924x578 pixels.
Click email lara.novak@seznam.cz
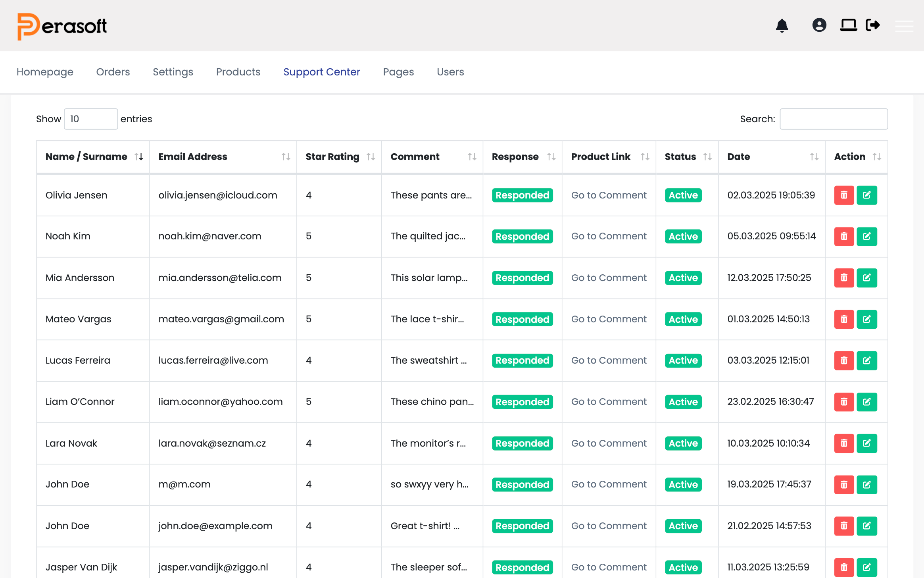pos(212,443)
